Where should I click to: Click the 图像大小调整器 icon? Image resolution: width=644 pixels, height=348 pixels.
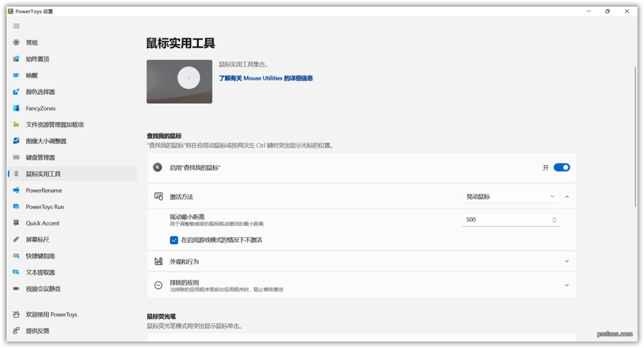[16, 141]
